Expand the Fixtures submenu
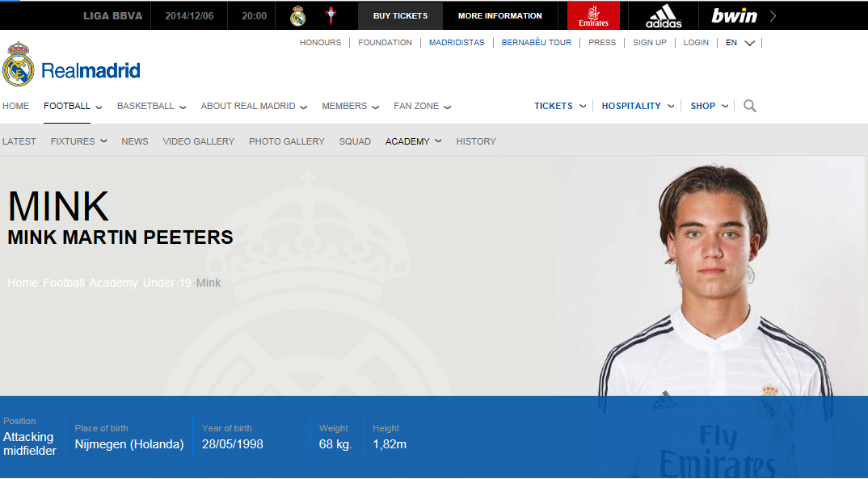Image resolution: width=868 pixels, height=479 pixels. [x=78, y=141]
